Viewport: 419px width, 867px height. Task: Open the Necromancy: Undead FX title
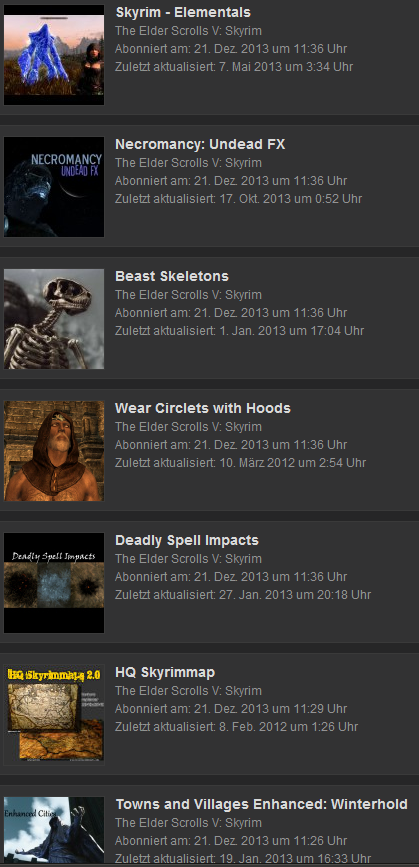(x=200, y=145)
